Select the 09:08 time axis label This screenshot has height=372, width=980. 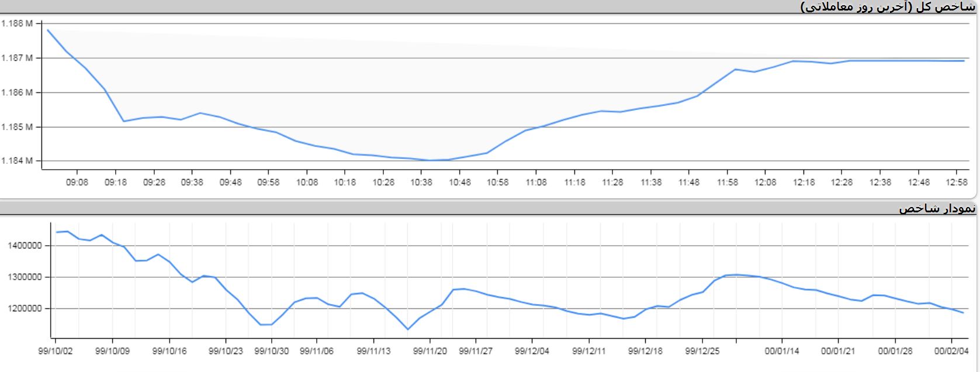pos(77,182)
